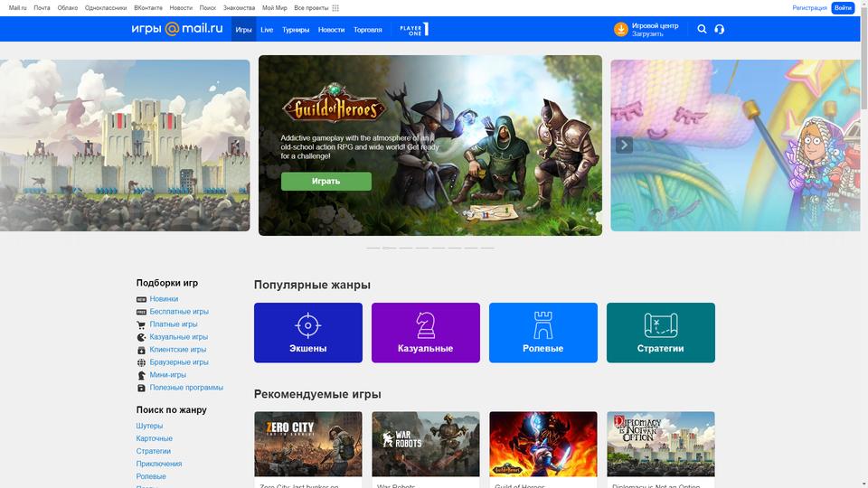
Task: Select the Новости navigation tab
Action: (331, 30)
